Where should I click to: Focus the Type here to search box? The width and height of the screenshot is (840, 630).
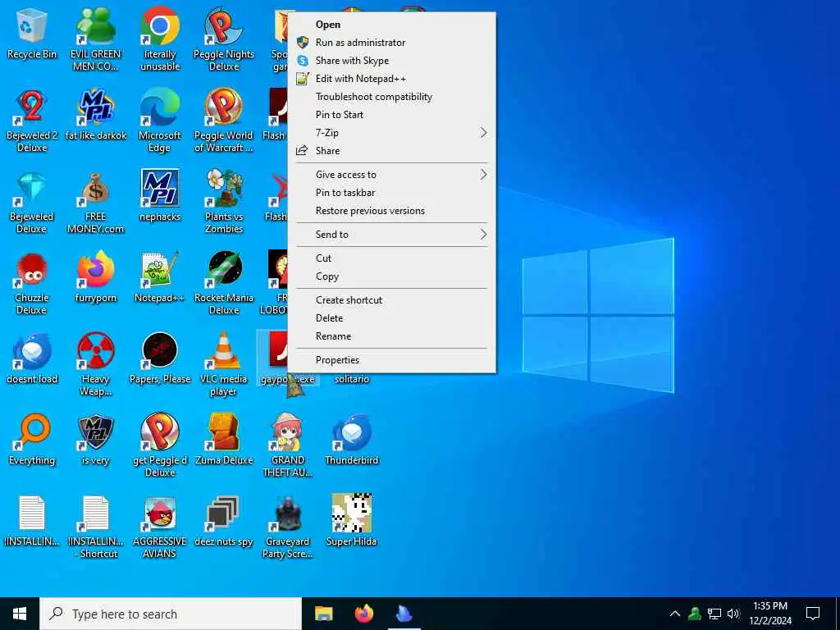171,614
